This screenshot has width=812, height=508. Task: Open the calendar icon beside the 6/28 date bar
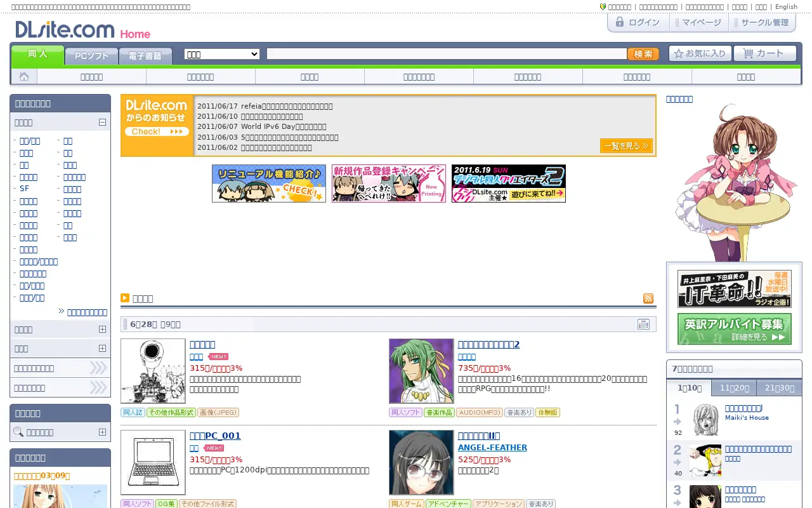pyautogui.click(x=643, y=324)
